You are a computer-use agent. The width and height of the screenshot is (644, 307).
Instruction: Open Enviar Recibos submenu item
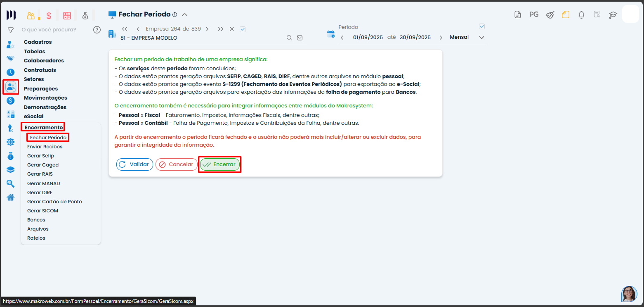click(45, 147)
